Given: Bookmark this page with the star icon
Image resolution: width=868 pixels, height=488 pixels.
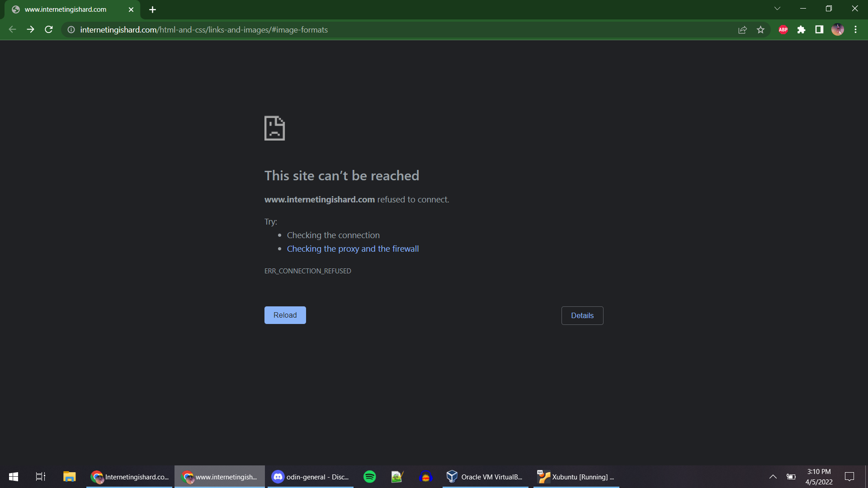Looking at the screenshot, I should click(x=761, y=29).
